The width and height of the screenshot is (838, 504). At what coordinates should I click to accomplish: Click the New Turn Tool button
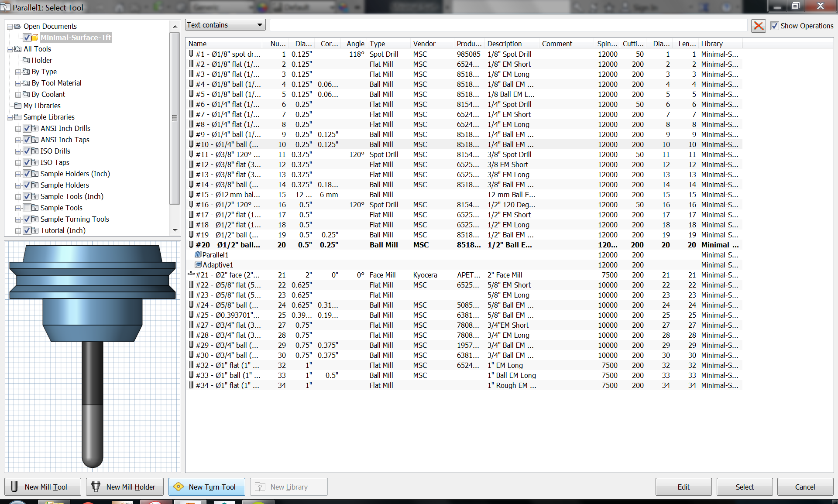coord(207,487)
